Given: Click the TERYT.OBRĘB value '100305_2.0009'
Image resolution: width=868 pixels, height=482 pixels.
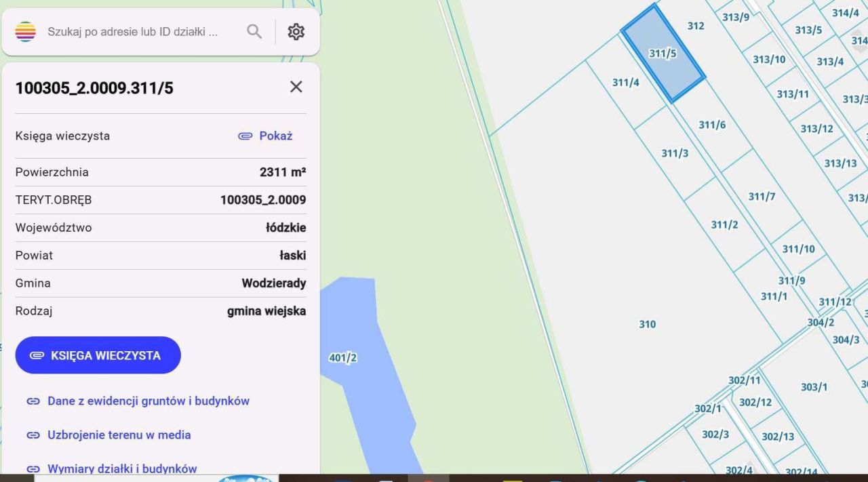Looking at the screenshot, I should click(x=263, y=200).
